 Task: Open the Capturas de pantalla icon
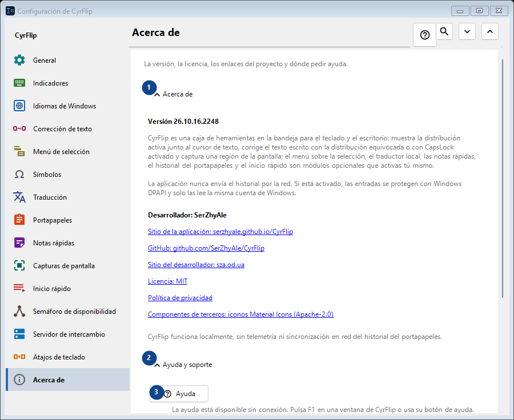[19, 266]
